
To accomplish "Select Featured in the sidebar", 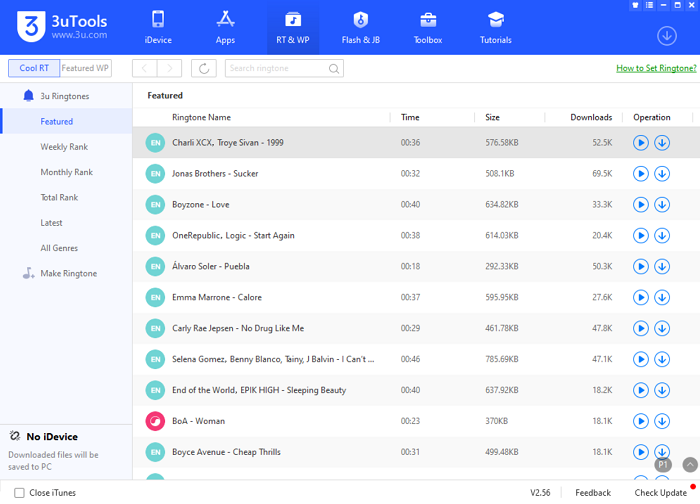I will coord(66,121).
